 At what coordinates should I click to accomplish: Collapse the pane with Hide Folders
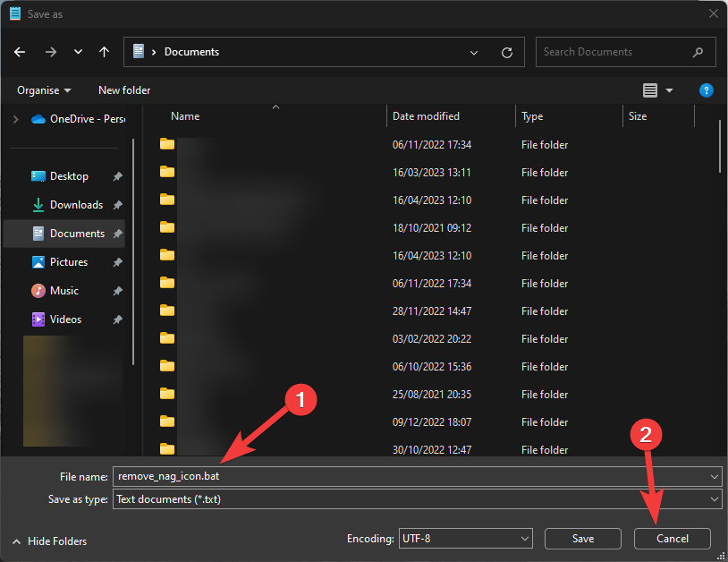tap(50, 541)
